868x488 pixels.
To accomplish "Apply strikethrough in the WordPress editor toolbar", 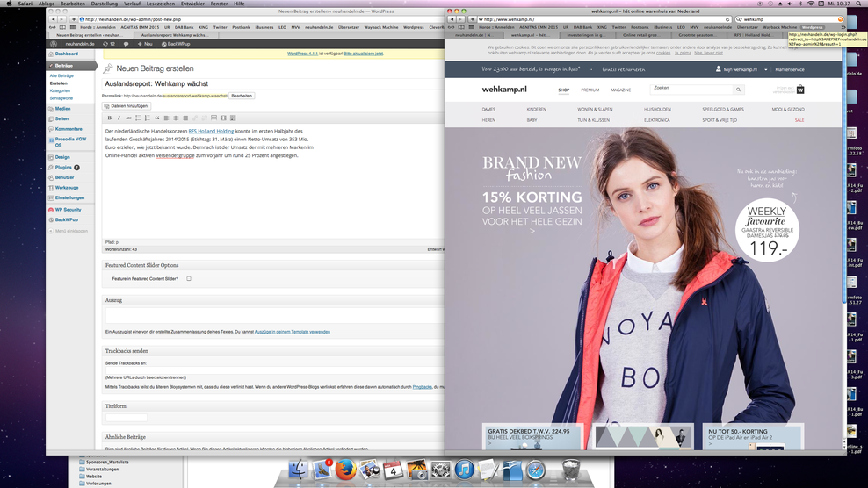I will 128,118.
